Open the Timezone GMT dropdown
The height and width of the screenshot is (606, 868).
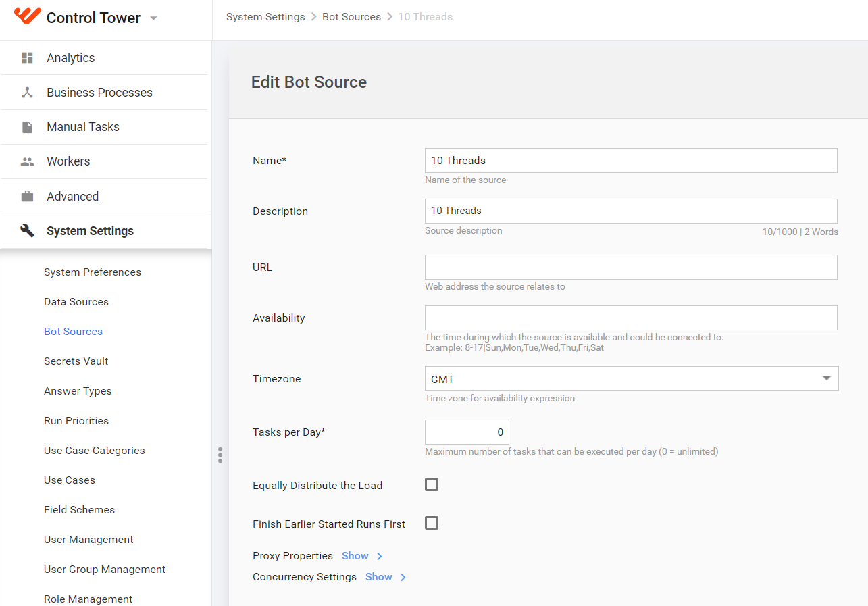click(631, 379)
